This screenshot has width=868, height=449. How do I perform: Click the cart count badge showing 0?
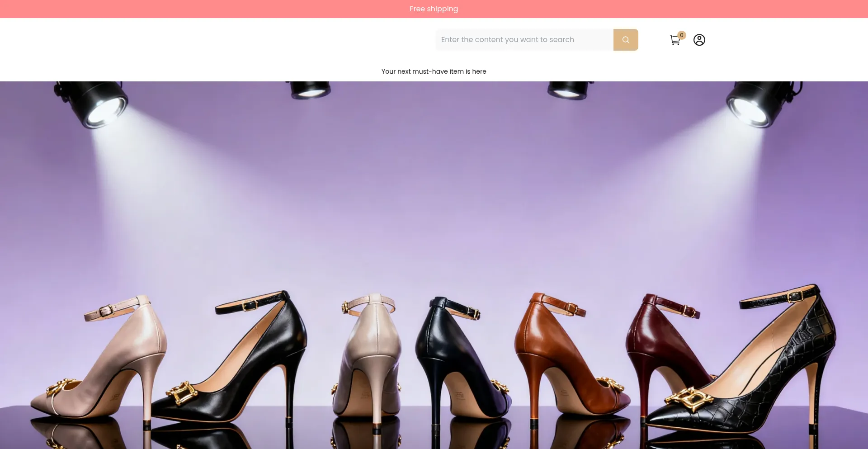(681, 35)
